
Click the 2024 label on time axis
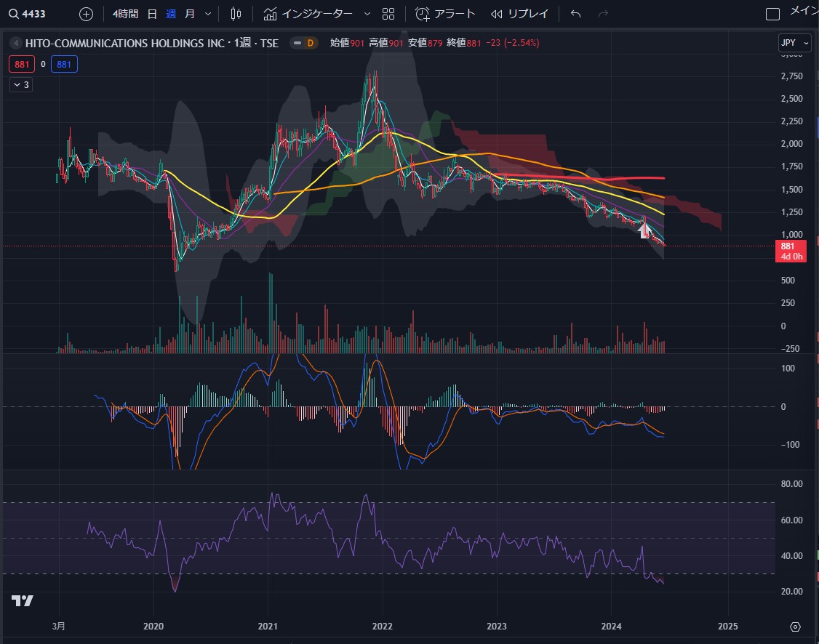pyautogui.click(x=611, y=627)
